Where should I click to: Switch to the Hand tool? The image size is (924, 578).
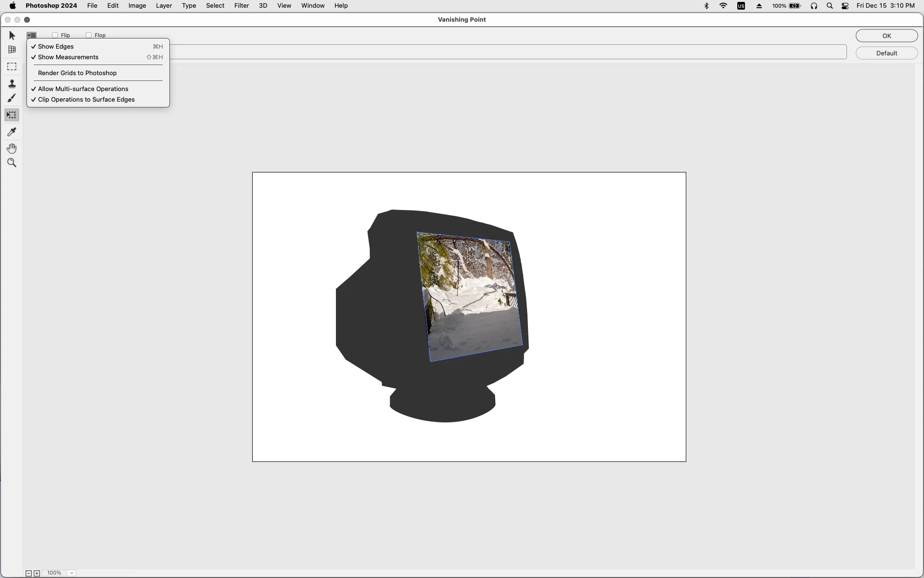(x=12, y=148)
